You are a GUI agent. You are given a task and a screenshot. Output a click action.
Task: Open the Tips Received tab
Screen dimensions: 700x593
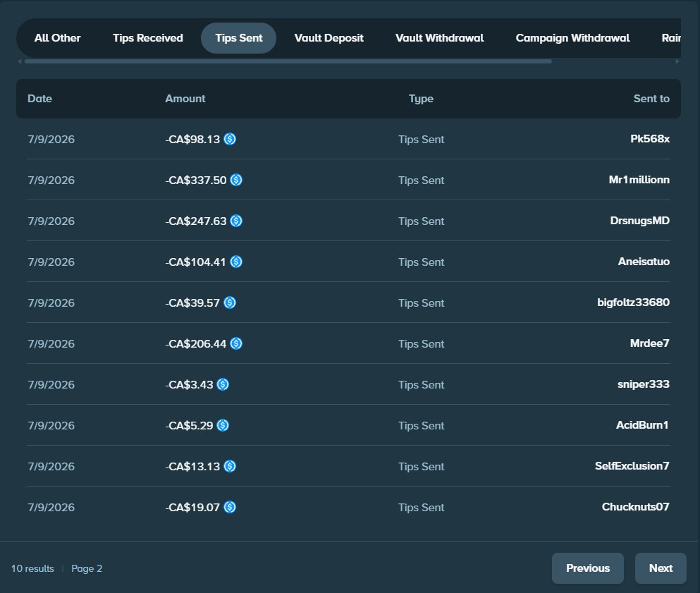pyautogui.click(x=148, y=38)
